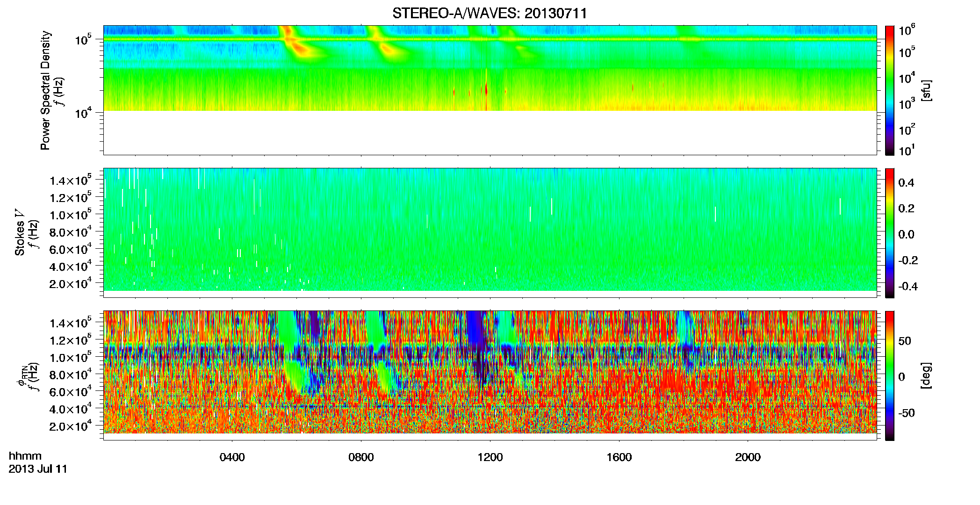Click the 0400 time tick label

[x=232, y=457]
